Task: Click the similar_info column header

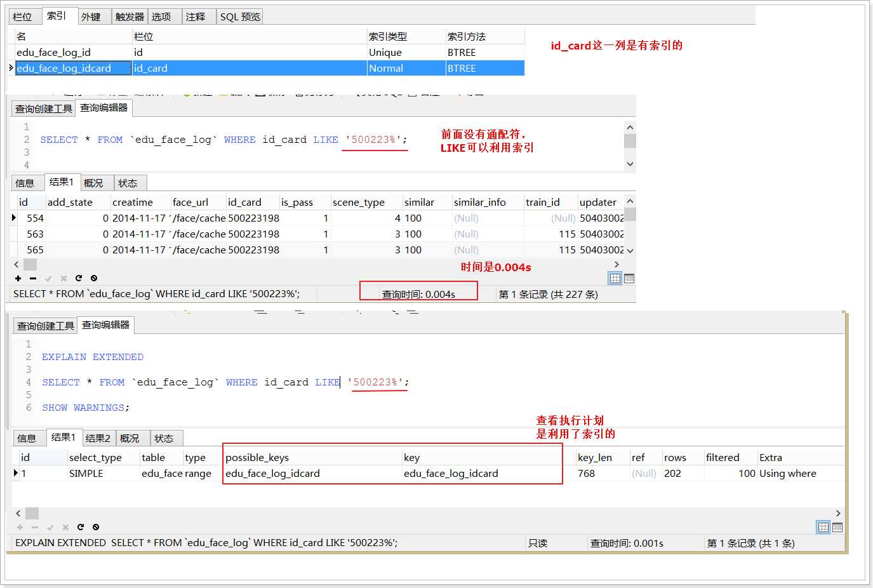Action: click(x=488, y=202)
